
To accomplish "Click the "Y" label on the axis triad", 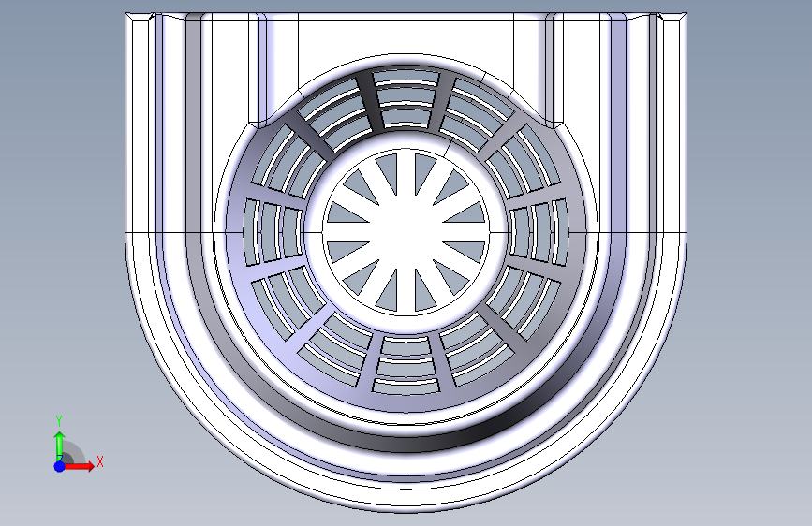I will (x=59, y=421).
